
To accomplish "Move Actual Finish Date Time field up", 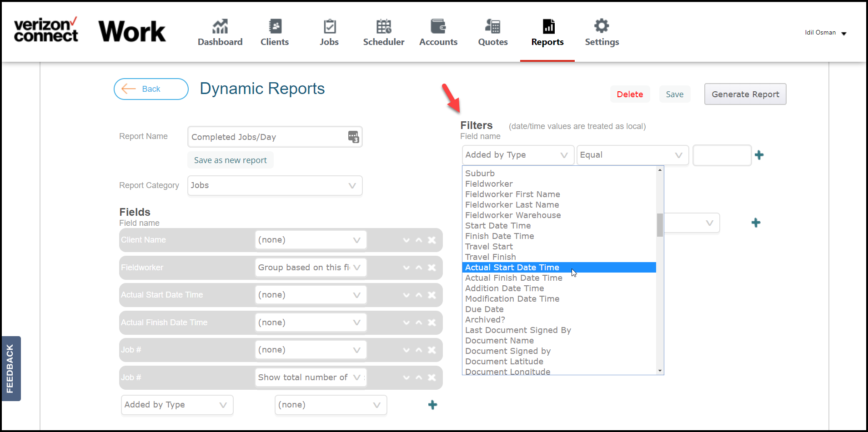I will [x=419, y=323].
